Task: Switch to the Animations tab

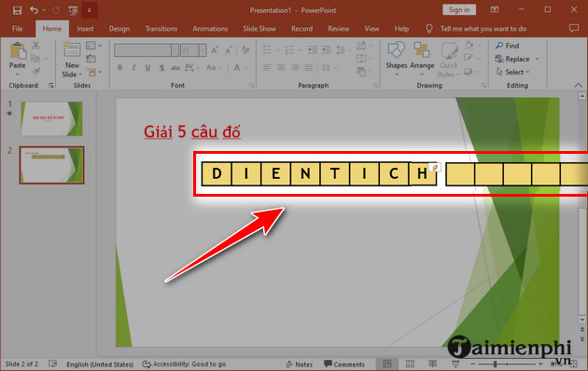Action: point(210,29)
